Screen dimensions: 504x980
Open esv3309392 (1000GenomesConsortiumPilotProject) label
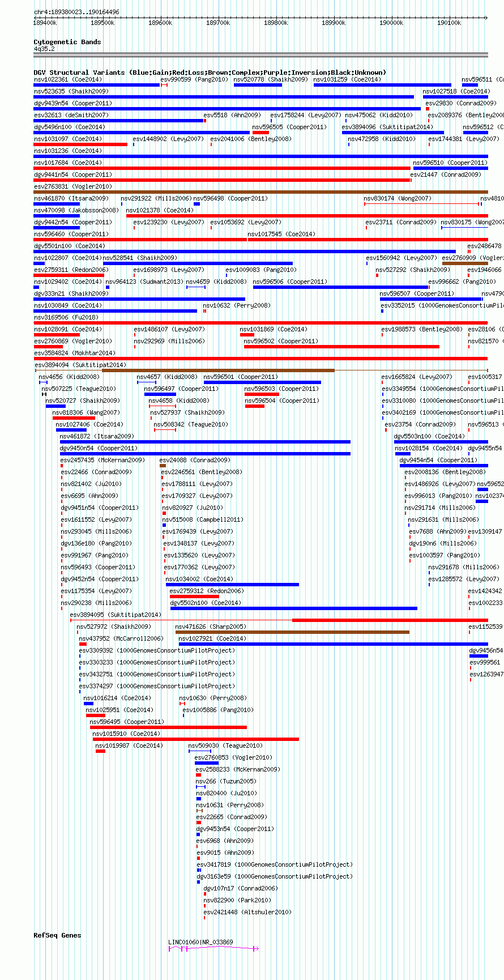[157, 650]
